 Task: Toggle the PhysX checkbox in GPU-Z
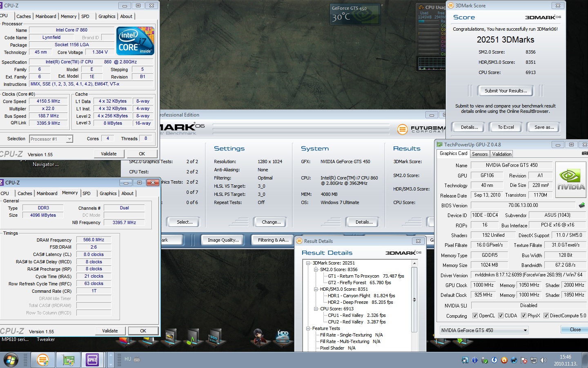click(x=523, y=316)
